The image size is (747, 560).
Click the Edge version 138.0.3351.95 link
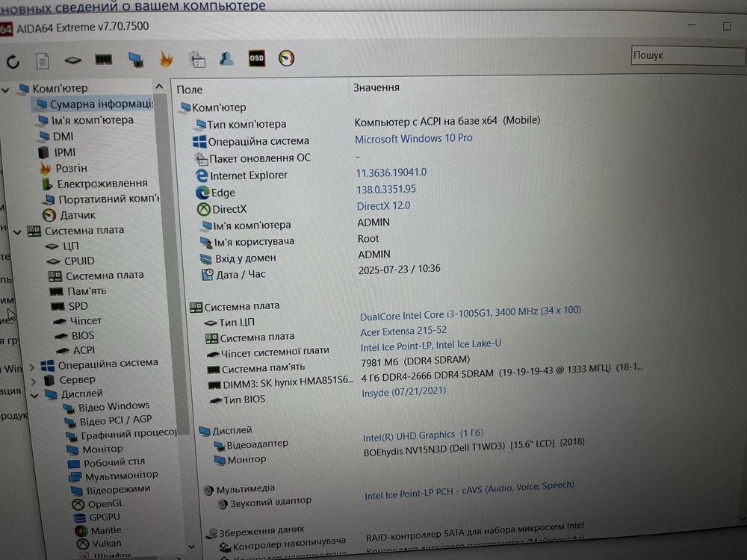click(x=386, y=189)
